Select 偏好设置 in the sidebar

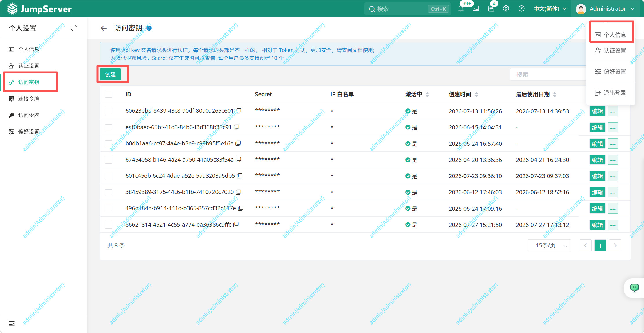[43, 132]
